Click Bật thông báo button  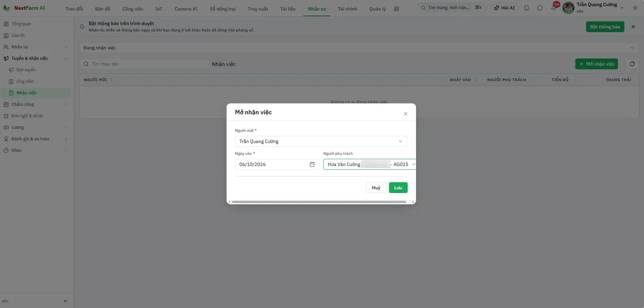click(605, 27)
